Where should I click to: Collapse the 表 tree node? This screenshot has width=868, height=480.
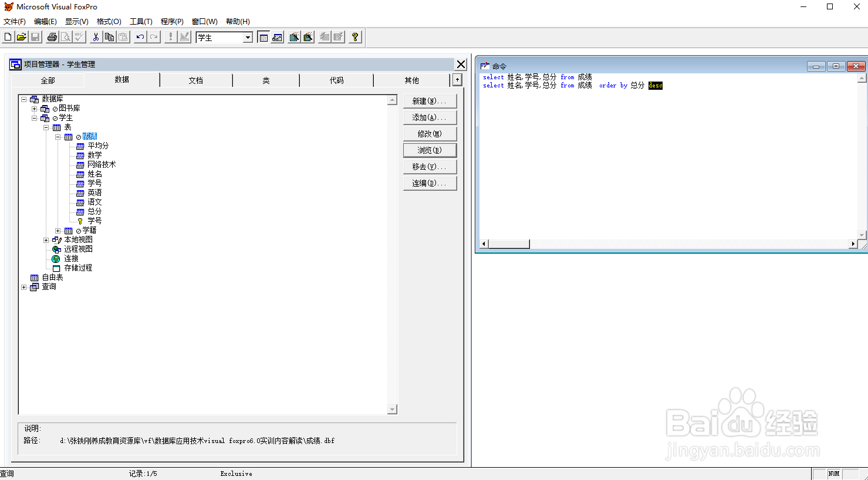(46, 127)
